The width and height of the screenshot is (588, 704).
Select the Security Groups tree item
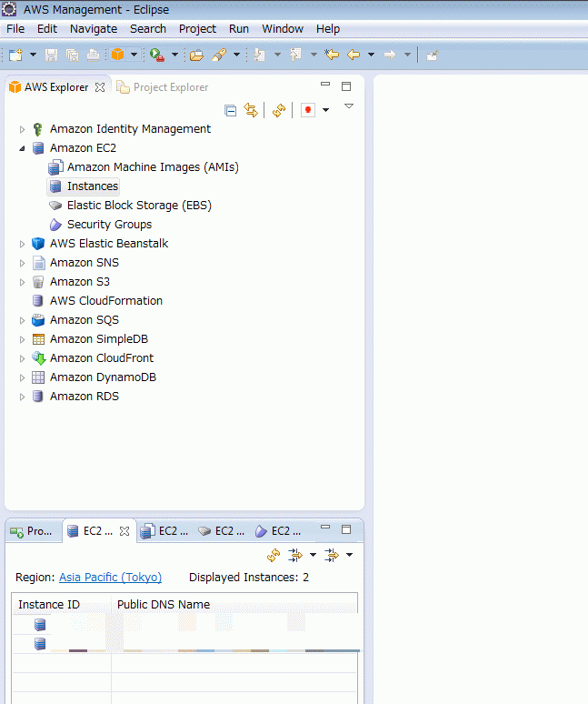[x=100, y=225]
